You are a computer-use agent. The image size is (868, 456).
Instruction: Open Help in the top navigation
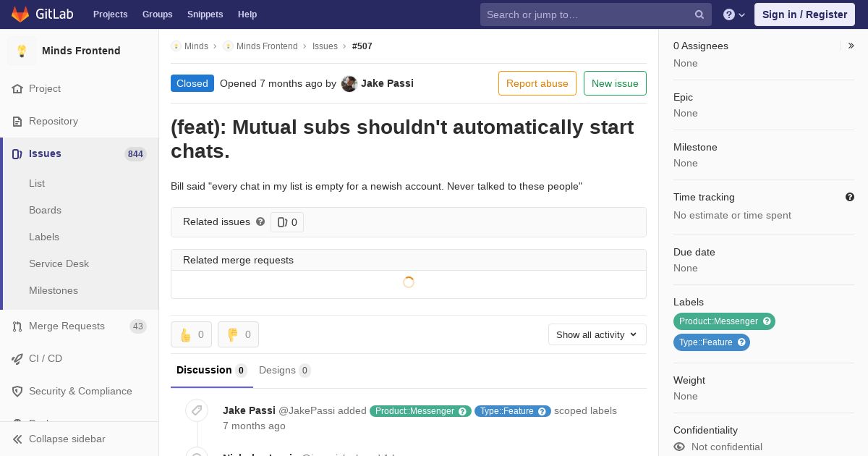tap(247, 14)
